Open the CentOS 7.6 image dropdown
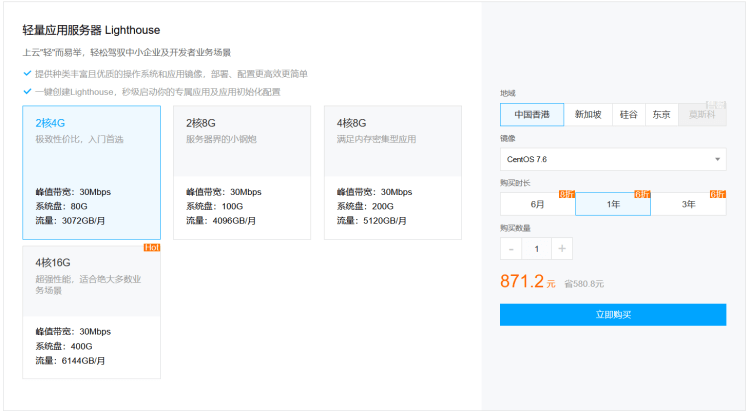Screen dimensions: 750x414 point(613,159)
